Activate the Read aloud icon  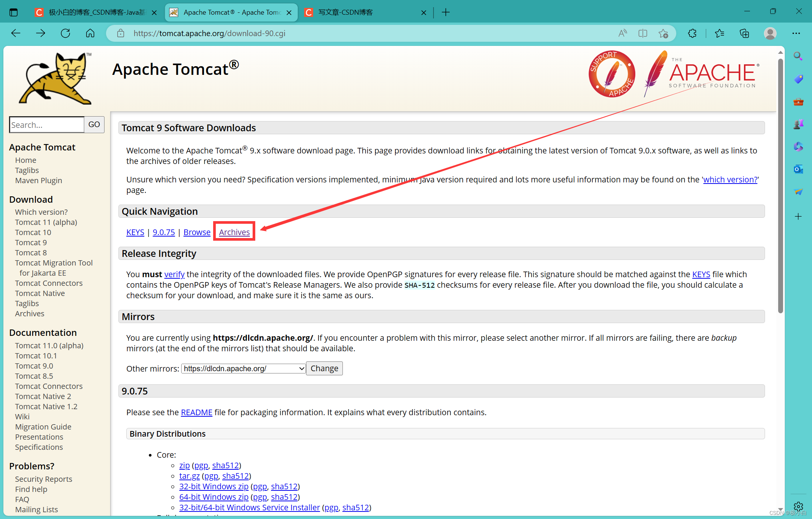coord(623,33)
